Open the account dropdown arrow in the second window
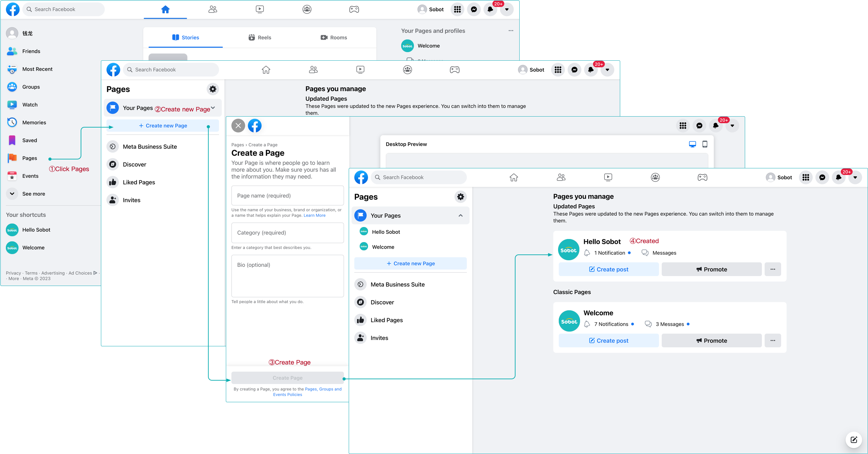 (x=607, y=70)
